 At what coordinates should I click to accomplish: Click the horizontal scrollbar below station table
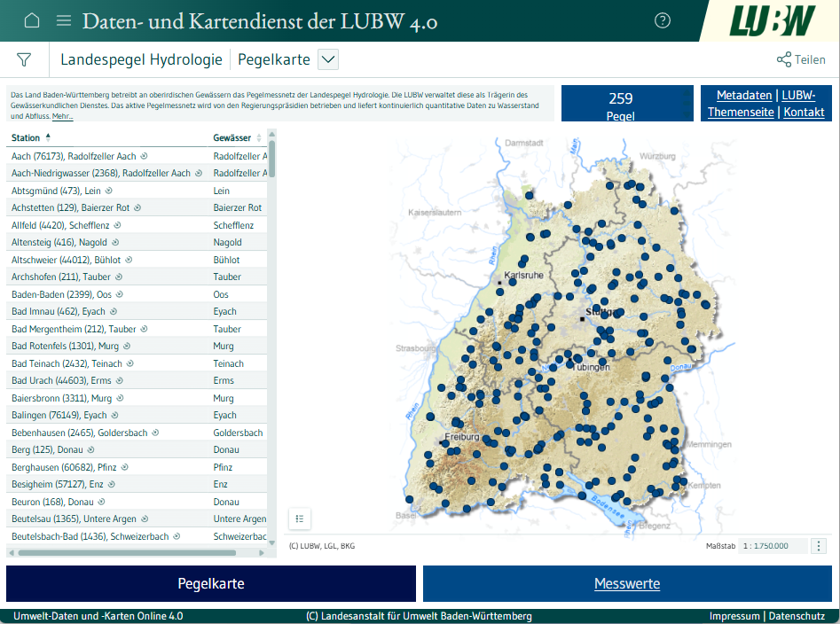coord(127,553)
